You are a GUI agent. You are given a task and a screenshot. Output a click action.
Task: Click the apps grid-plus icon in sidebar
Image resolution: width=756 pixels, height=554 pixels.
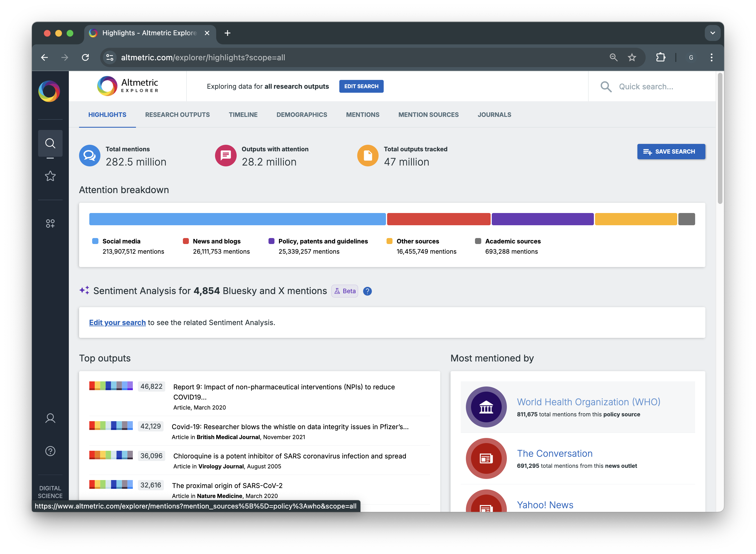coord(50,223)
